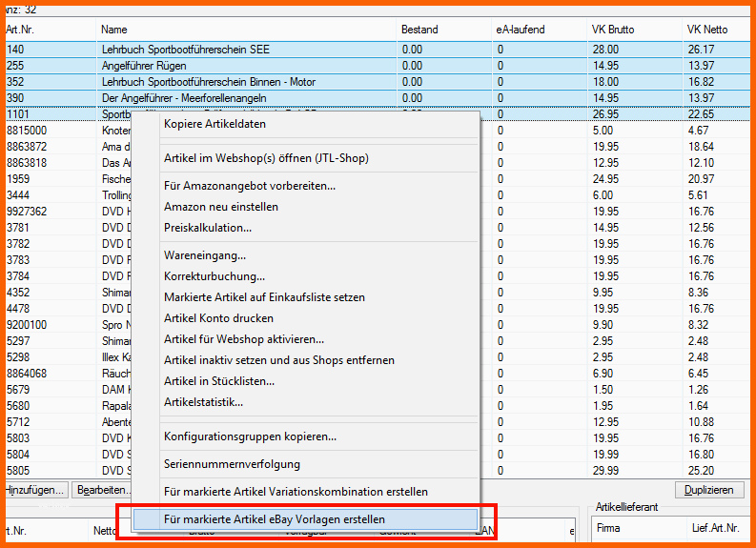Click VK Netto value '10.88'
The height and width of the screenshot is (548, 756).
point(702,422)
